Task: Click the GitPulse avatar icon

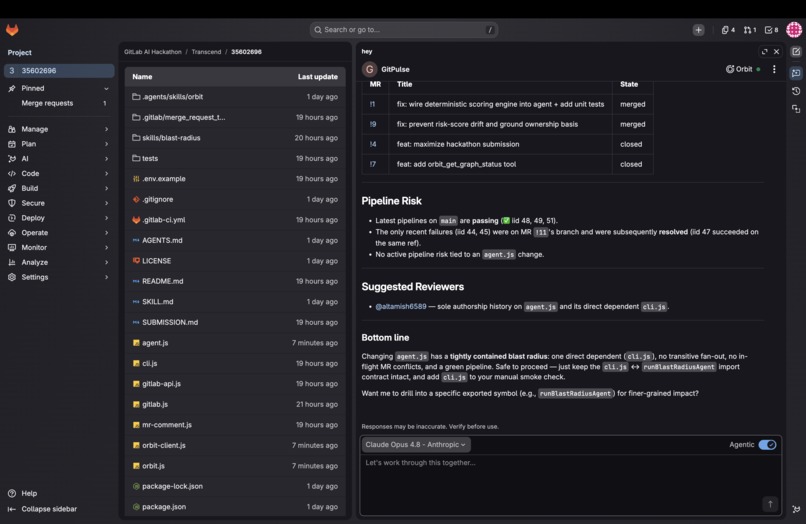Action: point(369,69)
